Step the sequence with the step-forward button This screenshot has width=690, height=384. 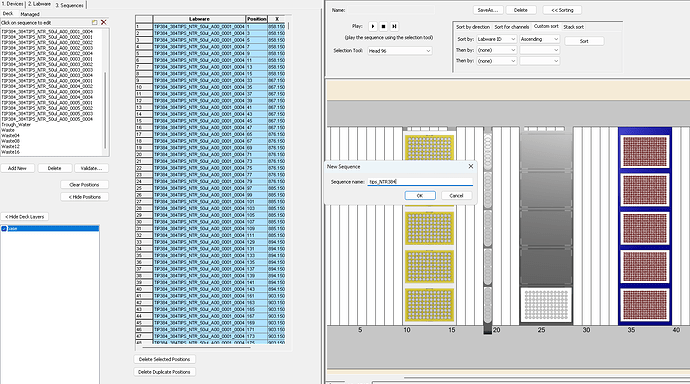tap(394, 26)
